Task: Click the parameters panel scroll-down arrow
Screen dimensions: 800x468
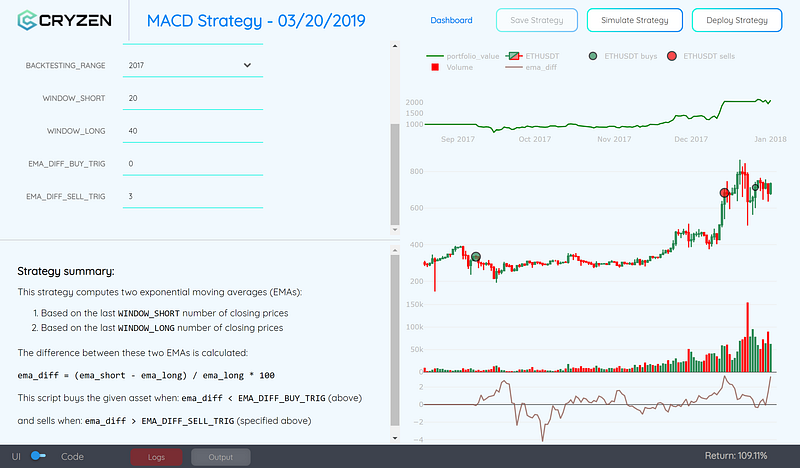Action: (395, 230)
